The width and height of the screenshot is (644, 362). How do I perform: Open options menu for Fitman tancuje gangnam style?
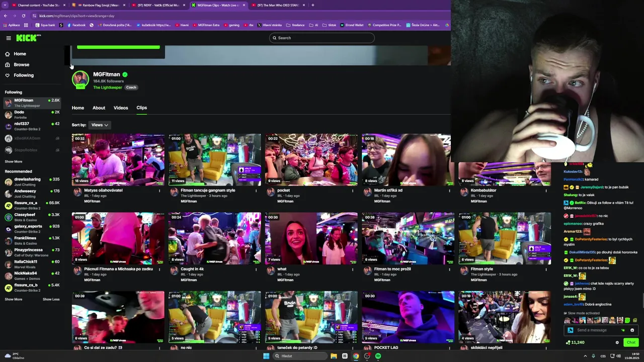tap(256, 191)
